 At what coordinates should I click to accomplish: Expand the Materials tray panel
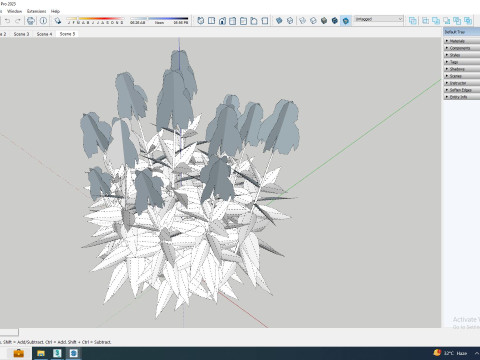[462, 41]
